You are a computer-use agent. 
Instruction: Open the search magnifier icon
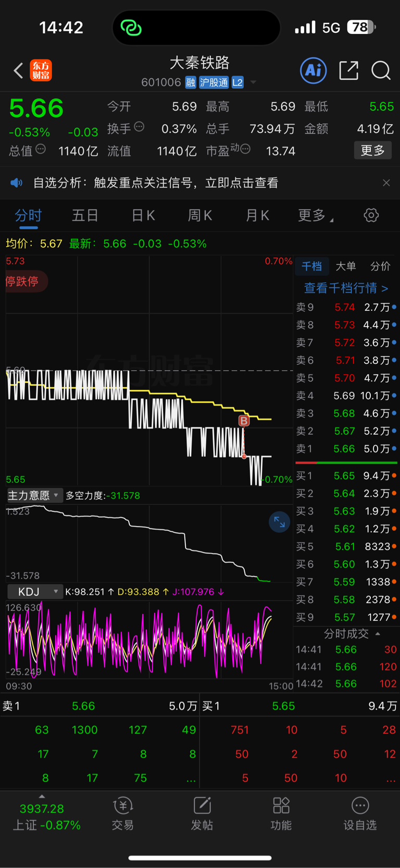coord(381,70)
